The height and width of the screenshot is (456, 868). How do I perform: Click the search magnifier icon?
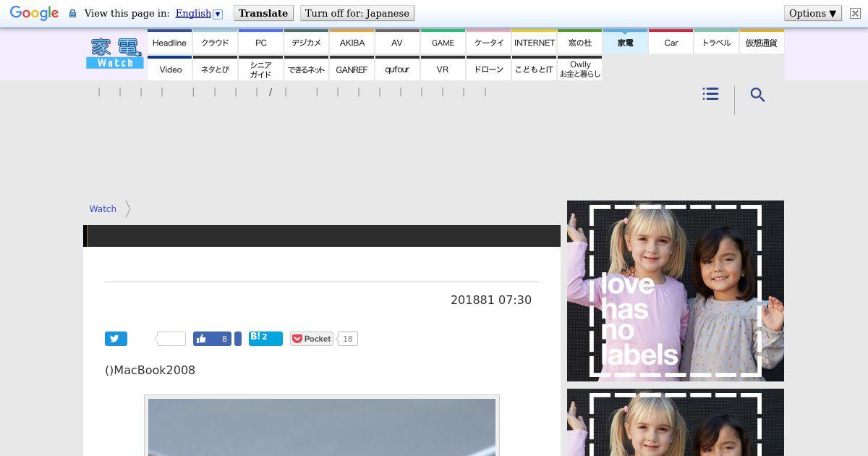(757, 95)
